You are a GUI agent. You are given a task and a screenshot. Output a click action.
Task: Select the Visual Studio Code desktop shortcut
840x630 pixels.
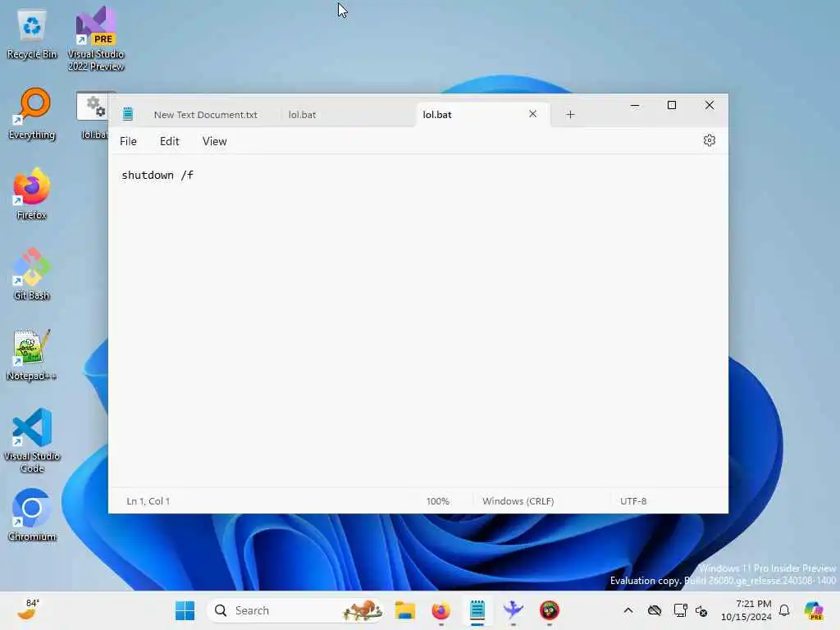pos(32,441)
